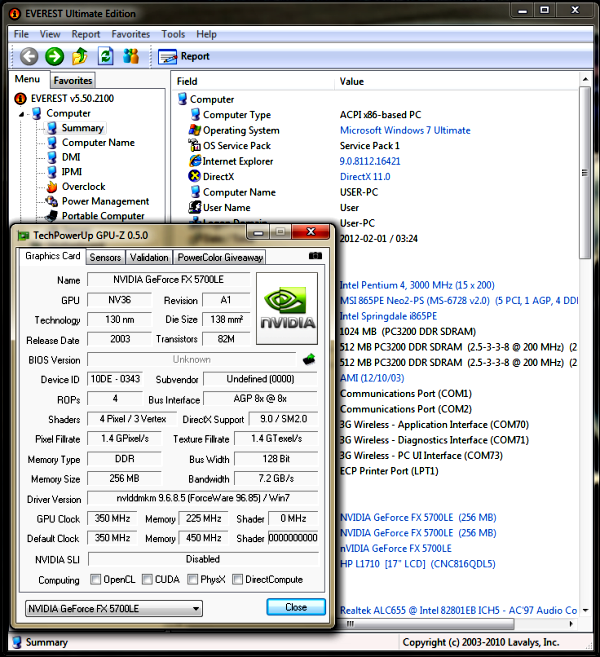
Task: Open the View menu
Action: click(x=50, y=34)
